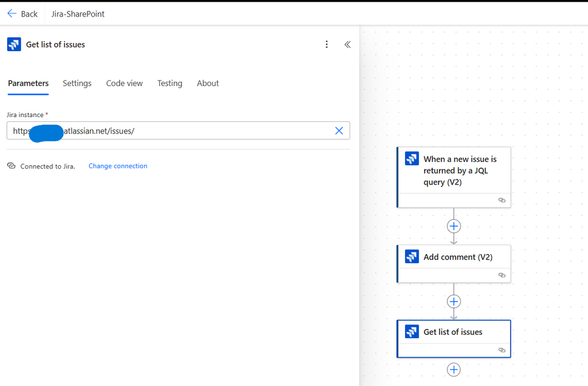The image size is (588, 386).
Task: Open the three-dot more options menu
Action: pyautogui.click(x=327, y=45)
